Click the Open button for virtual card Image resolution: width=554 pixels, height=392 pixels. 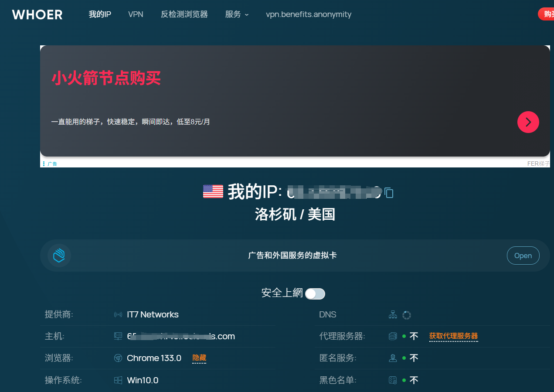523,256
